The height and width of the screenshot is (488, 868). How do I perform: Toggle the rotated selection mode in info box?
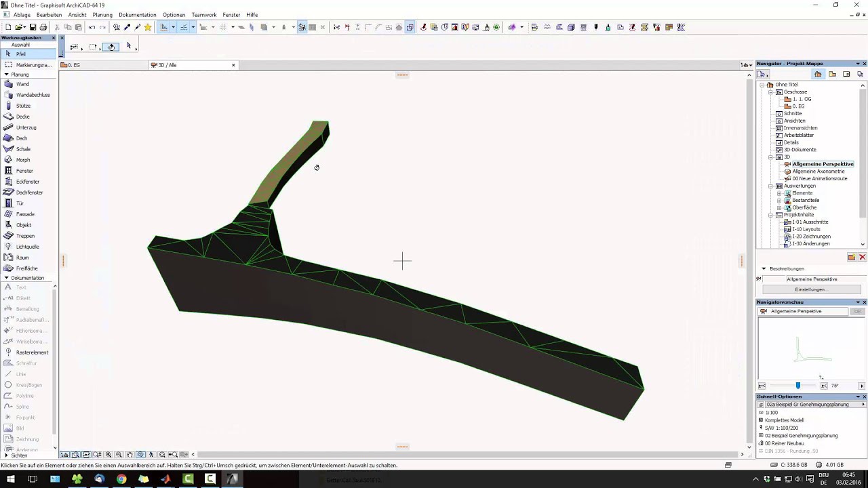pos(111,47)
